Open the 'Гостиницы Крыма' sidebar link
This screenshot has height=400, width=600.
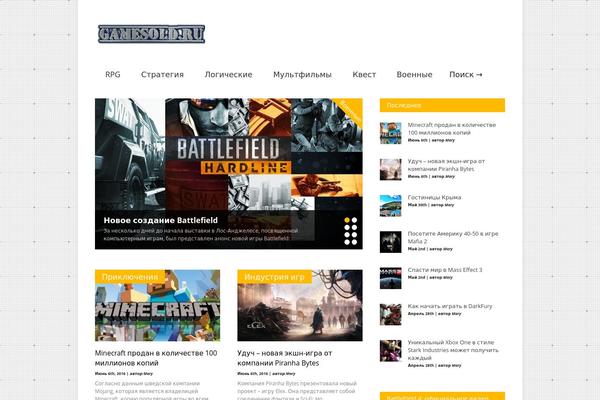[434, 198]
